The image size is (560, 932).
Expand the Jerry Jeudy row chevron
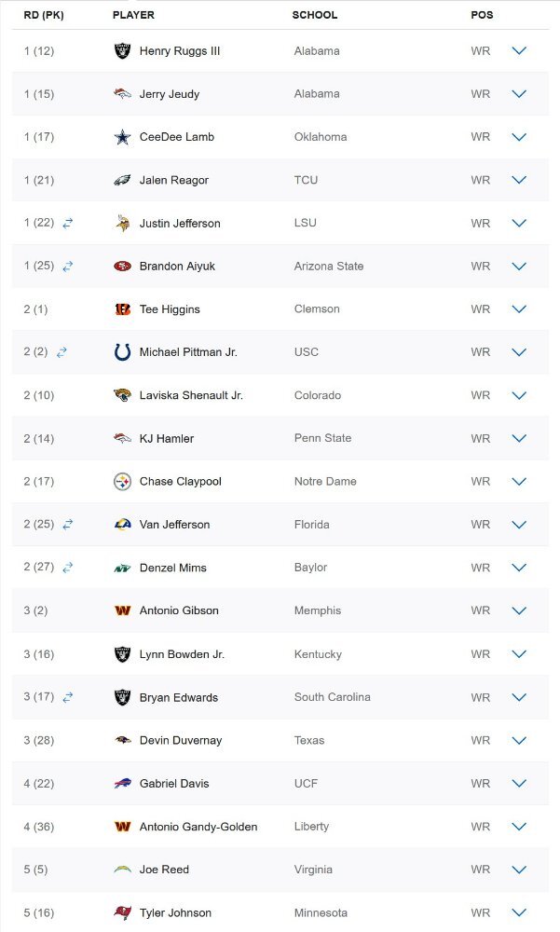tap(519, 94)
